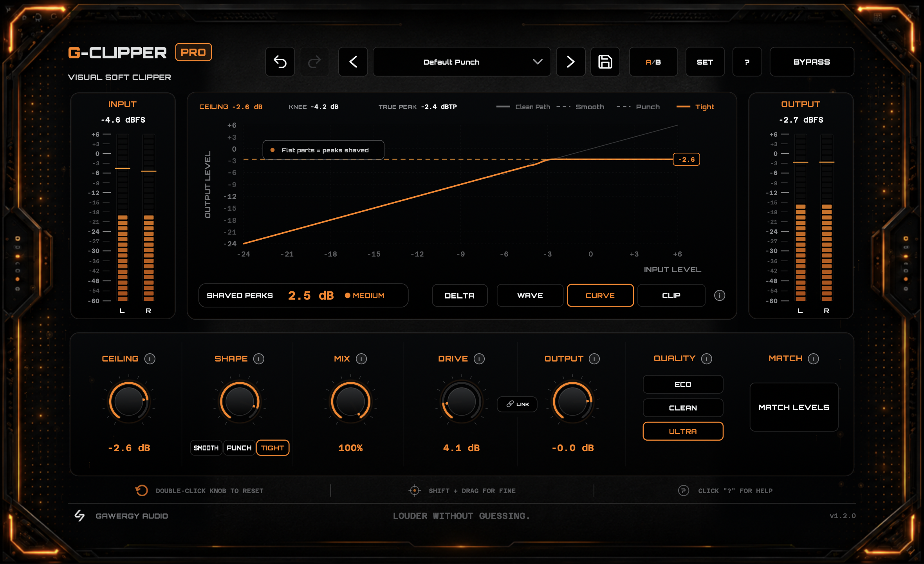The image size is (924, 564).
Task: Click the 100% value under the Mix knob
Action: click(350, 448)
